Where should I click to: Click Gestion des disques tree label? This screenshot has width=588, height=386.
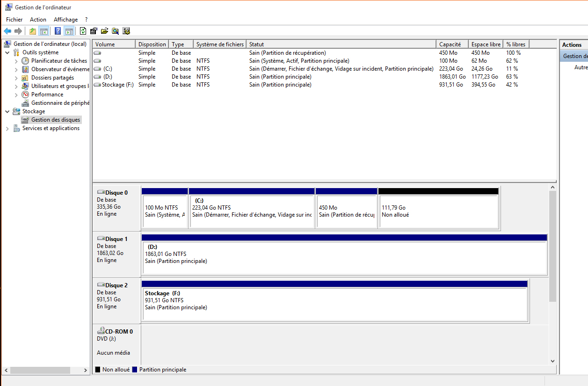click(x=56, y=120)
